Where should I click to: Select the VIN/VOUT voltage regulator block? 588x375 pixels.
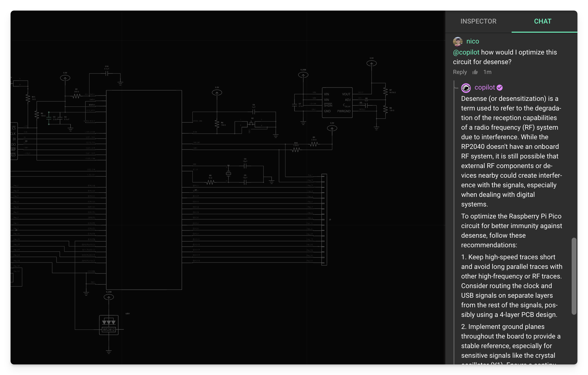click(337, 103)
